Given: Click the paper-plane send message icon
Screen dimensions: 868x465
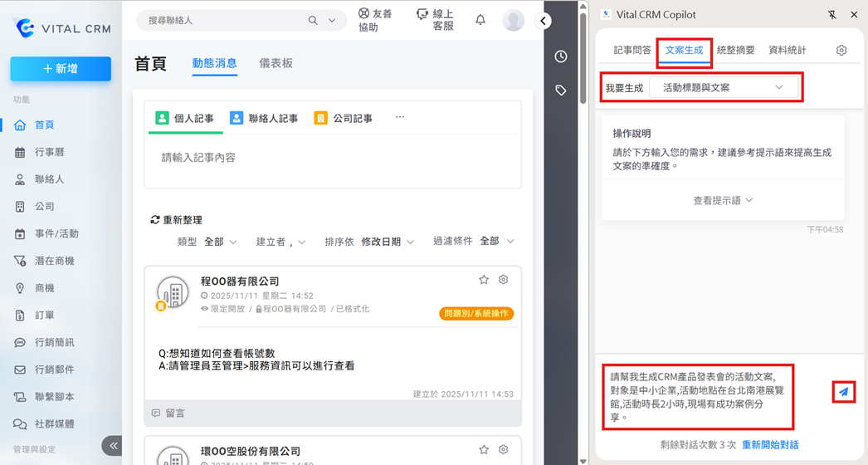Looking at the screenshot, I should [x=843, y=391].
